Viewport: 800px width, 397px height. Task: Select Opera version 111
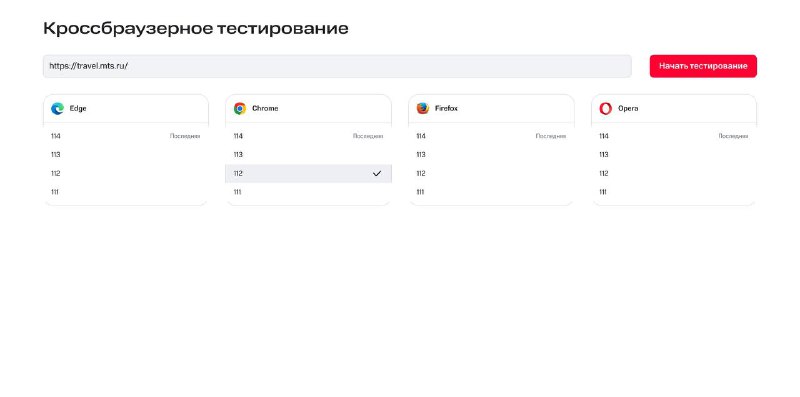674,192
